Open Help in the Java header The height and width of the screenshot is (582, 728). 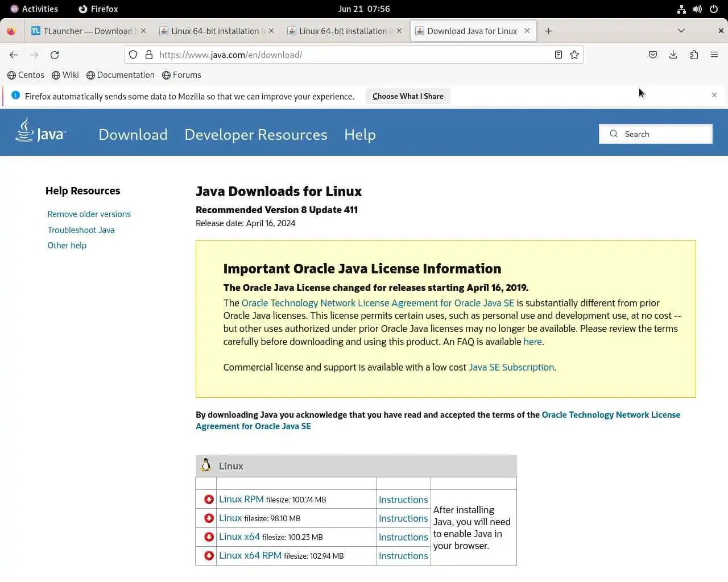pyautogui.click(x=360, y=135)
